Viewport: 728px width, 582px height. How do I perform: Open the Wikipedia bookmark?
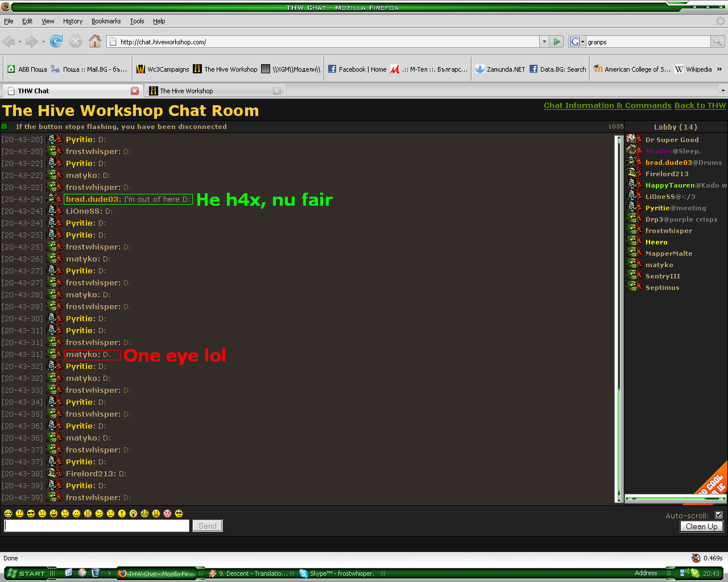click(693, 69)
